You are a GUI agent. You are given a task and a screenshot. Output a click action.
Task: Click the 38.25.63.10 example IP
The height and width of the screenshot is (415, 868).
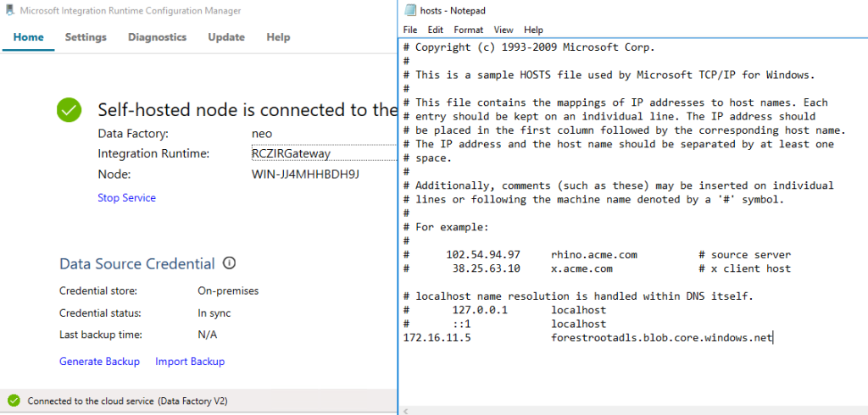click(487, 268)
